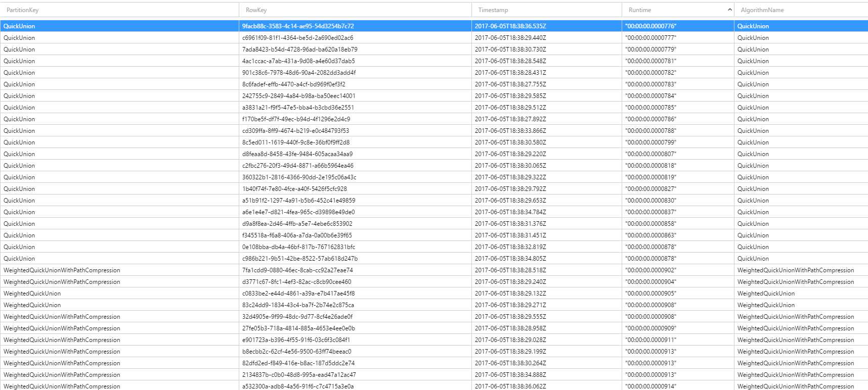Sort by the PartitionKey column header
868x390 pixels.
(x=22, y=10)
